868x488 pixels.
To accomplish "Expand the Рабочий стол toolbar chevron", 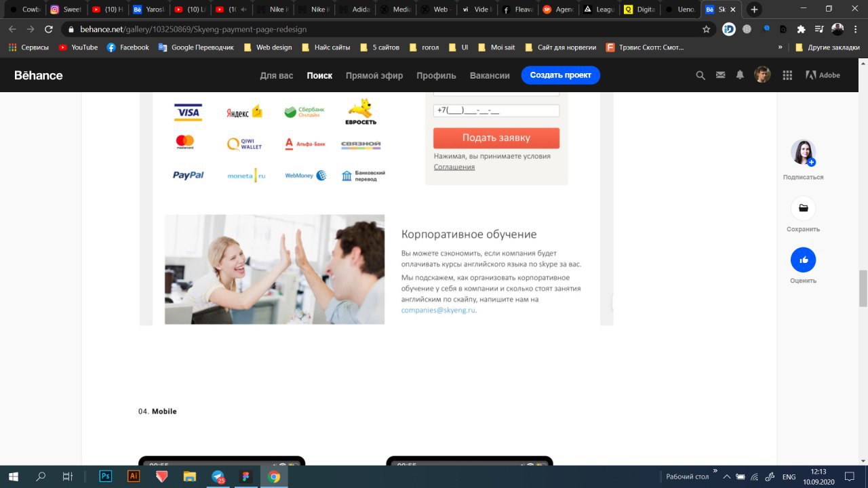I will pos(715,472).
